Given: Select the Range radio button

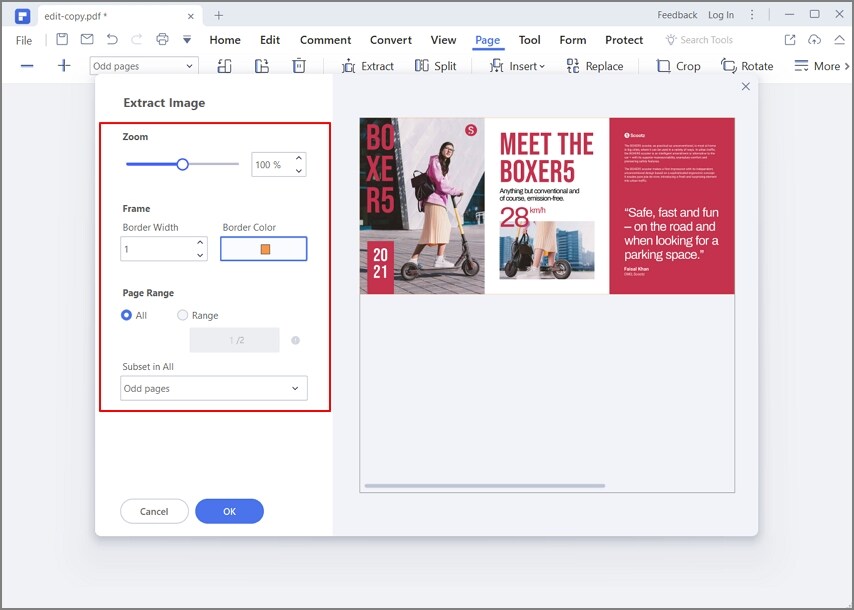Looking at the screenshot, I should [182, 315].
